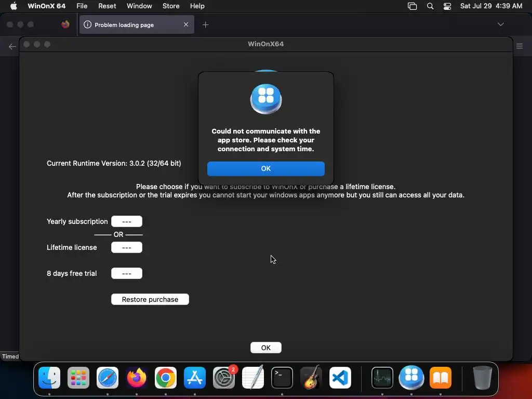The image size is (532, 399).
Task: Click the WinOnX logo in error dialog
Action: (265, 99)
